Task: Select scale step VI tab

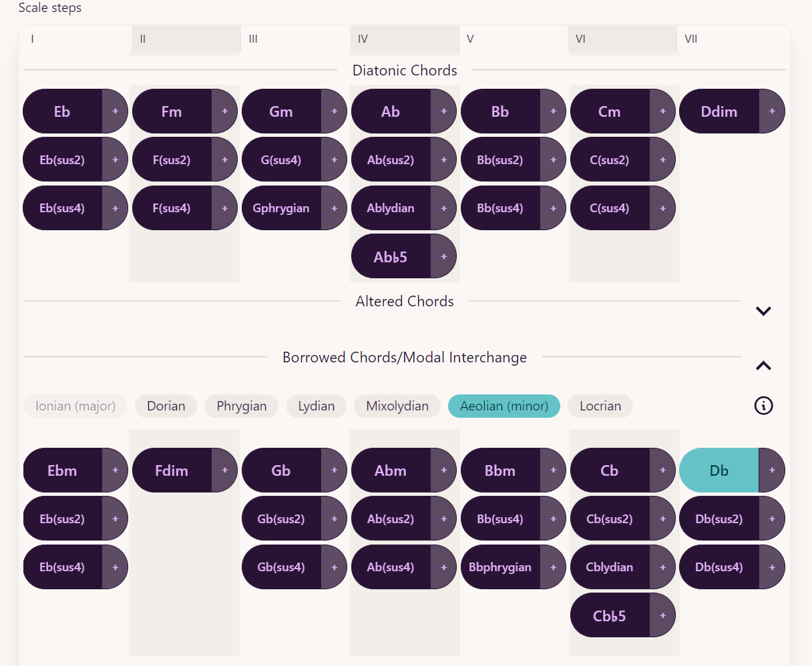Action: click(x=623, y=39)
